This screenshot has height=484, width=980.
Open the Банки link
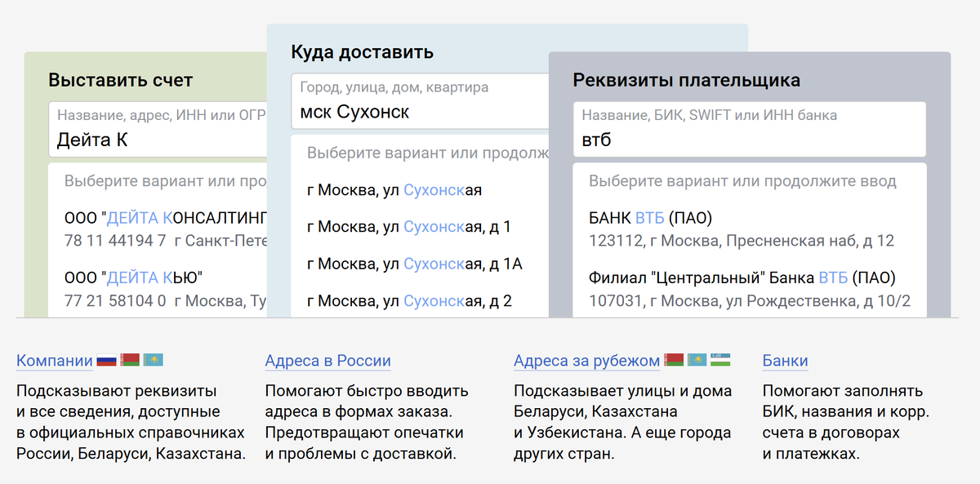(784, 361)
